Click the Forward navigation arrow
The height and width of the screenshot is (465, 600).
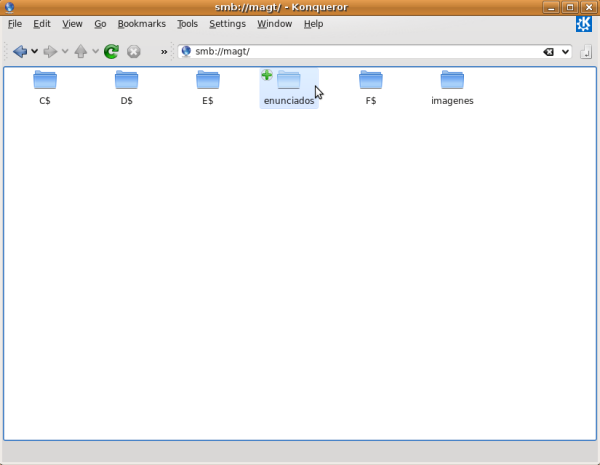[50, 51]
